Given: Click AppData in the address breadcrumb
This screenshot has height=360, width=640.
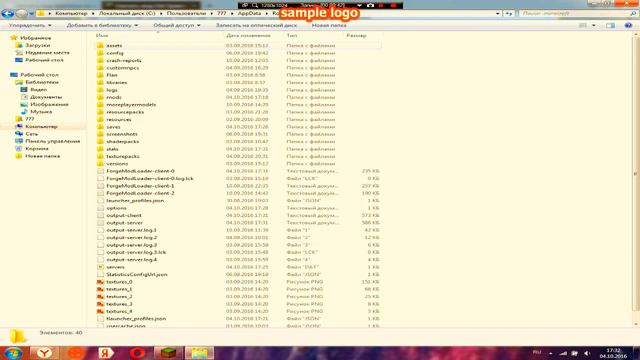Looking at the screenshot, I should coord(249,13).
